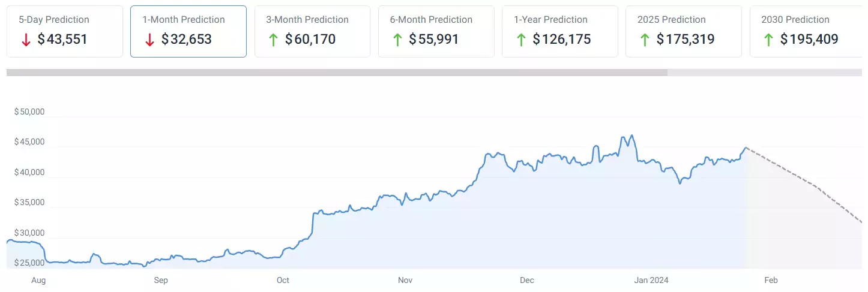Image resolution: width=868 pixels, height=292 pixels.
Task: Click the green up arrow on 2025 Prediction
Action: (x=644, y=40)
